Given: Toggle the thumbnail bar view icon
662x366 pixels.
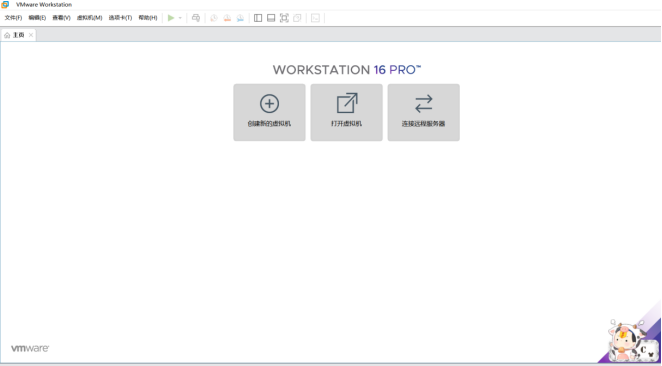Looking at the screenshot, I should coord(271,18).
